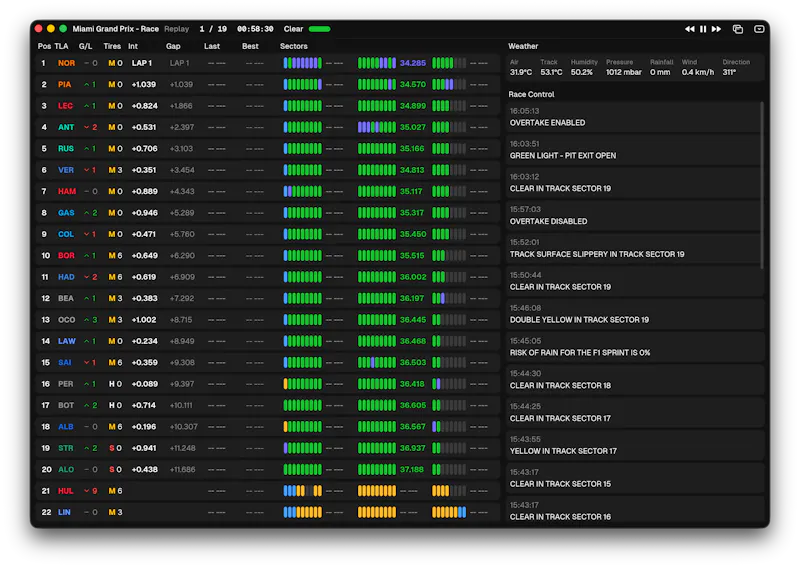Click the Best column header
The height and width of the screenshot is (568, 800).
tap(250, 46)
